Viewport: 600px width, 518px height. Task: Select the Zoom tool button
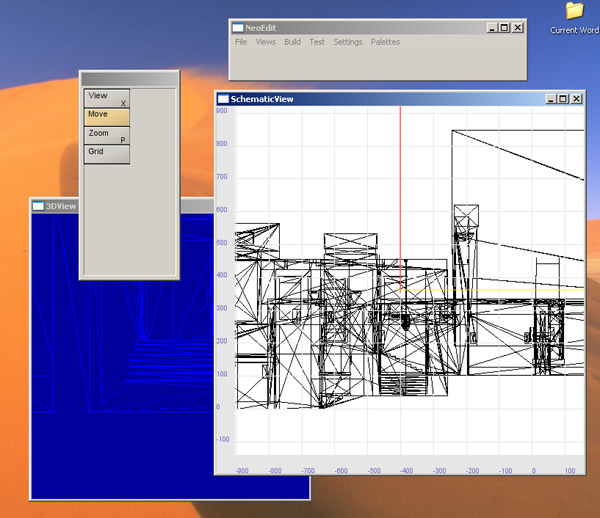[x=107, y=136]
